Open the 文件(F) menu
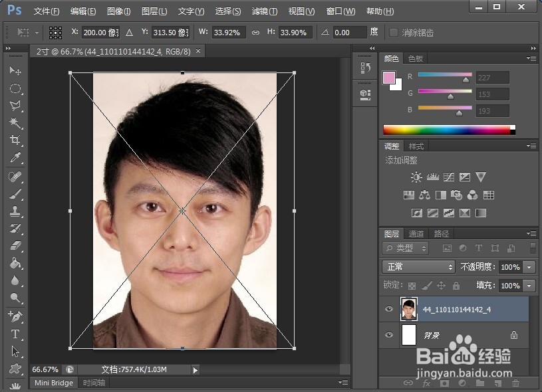 click(x=47, y=11)
